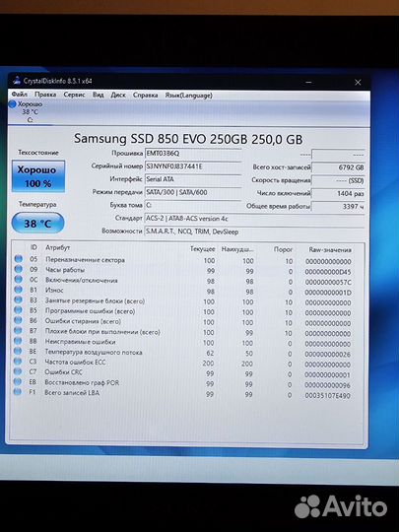Click status icon of attribute B6 row
The image size is (399, 532).
pyautogui.click(x=18, y=320)
